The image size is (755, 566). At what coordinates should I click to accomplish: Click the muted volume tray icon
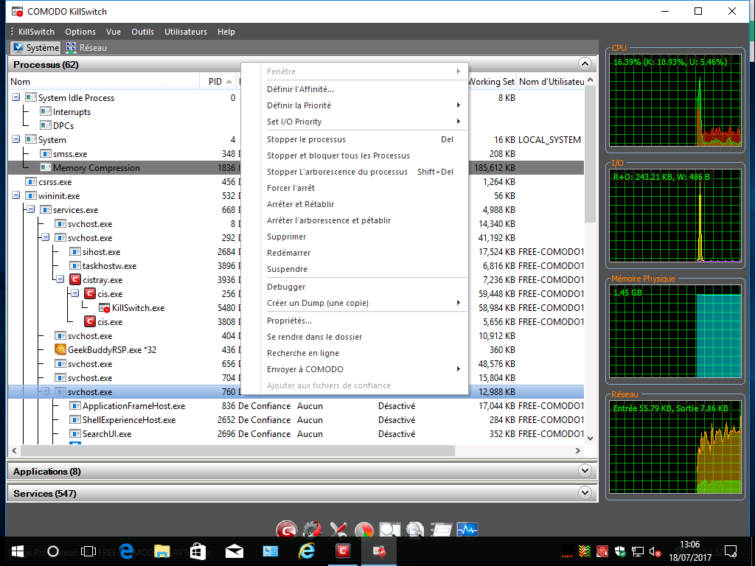click(654, 552)
